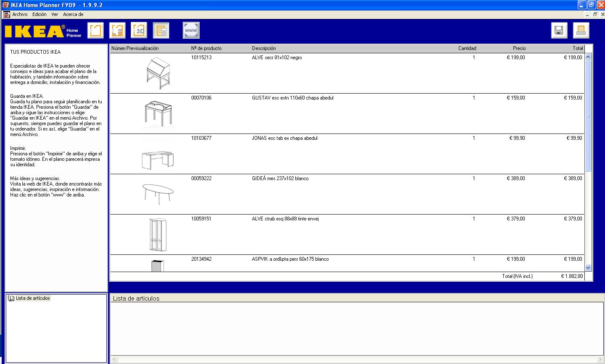The image size is (605, 364).
Task: Click the € 99,90 price in JONAS row
Action: tap(517, 138)
